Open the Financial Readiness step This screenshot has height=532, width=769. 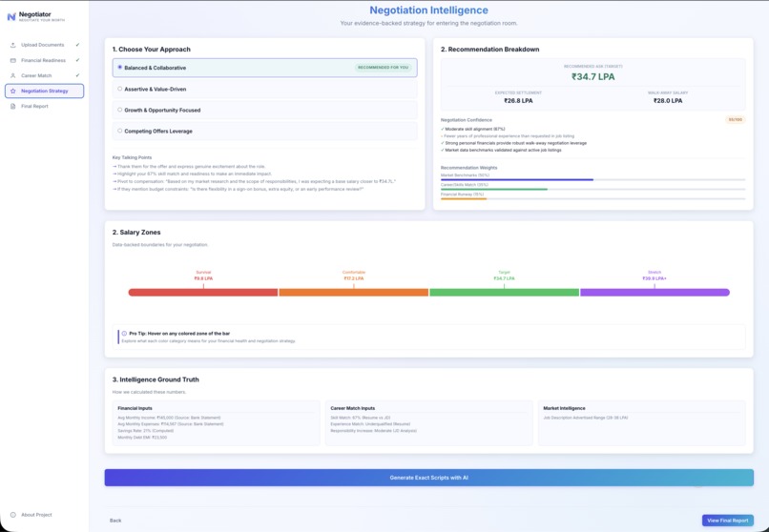click(x=45, y=60)
